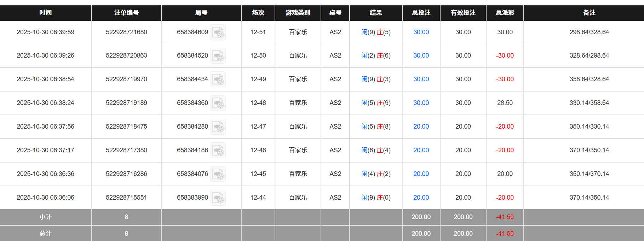The image size is (644, 241).
Task: Click blue total bet amount for 522928720863
Action: pos(421,55)
